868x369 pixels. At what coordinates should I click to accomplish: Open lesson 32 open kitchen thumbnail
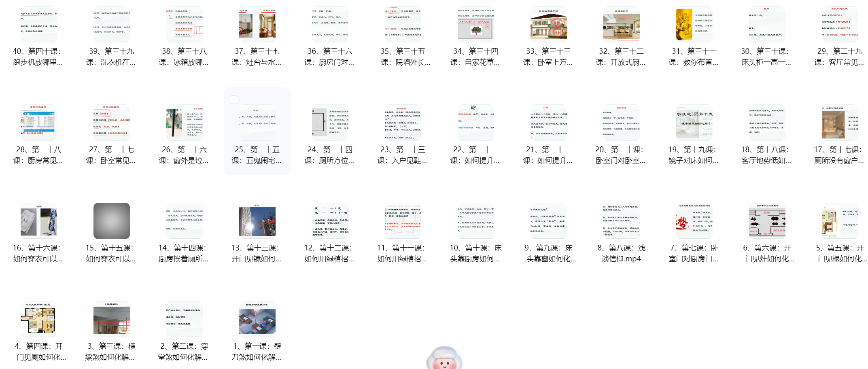pos(621,24)
